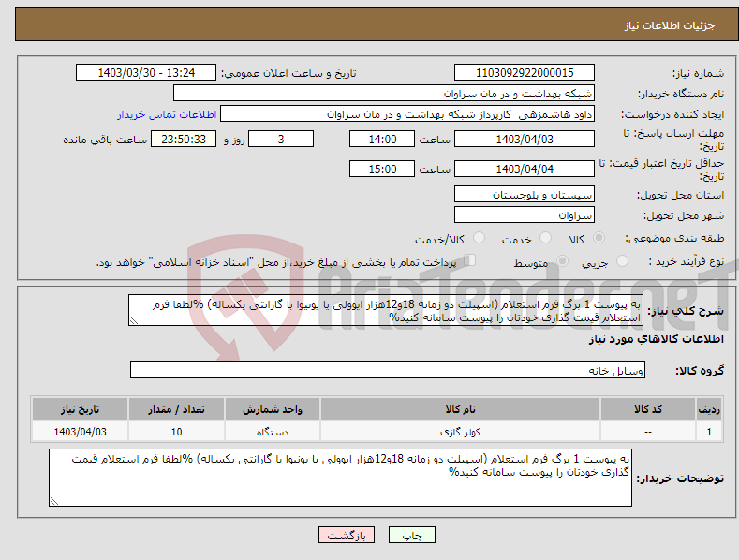Viewport: 739px width, 560px height.
Task: Click the دستگاه unit cell
Action: [x=273, y=432]
